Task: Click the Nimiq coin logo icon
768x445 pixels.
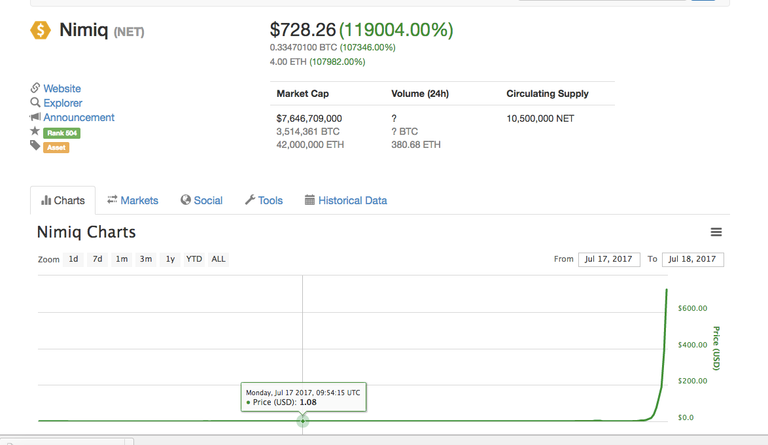Action: tap(40, 31)
